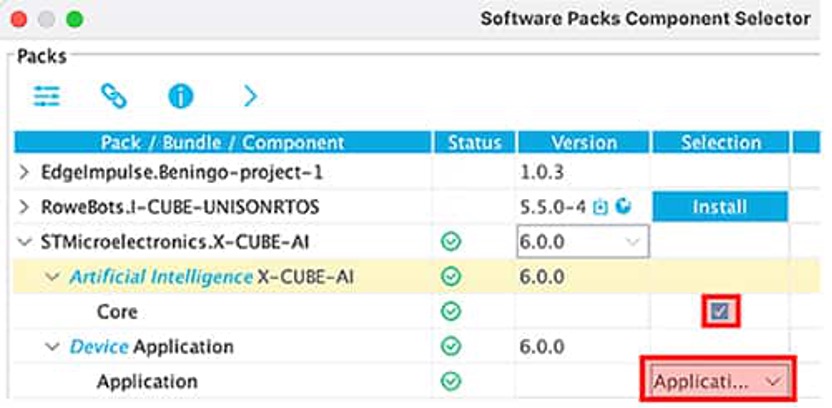Image resolution: width=832 pixels, height=408 pixels.
Task: Click status check icon in Core row
Action: [451, 312]
